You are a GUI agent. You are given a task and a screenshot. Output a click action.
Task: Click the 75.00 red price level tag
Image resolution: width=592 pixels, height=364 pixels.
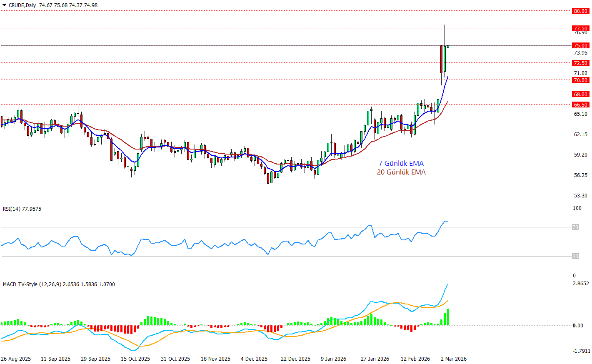tap(580, 46)
